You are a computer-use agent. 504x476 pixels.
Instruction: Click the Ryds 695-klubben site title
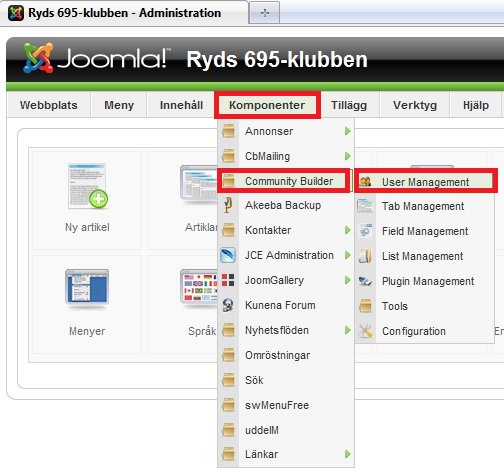(277, 59)
